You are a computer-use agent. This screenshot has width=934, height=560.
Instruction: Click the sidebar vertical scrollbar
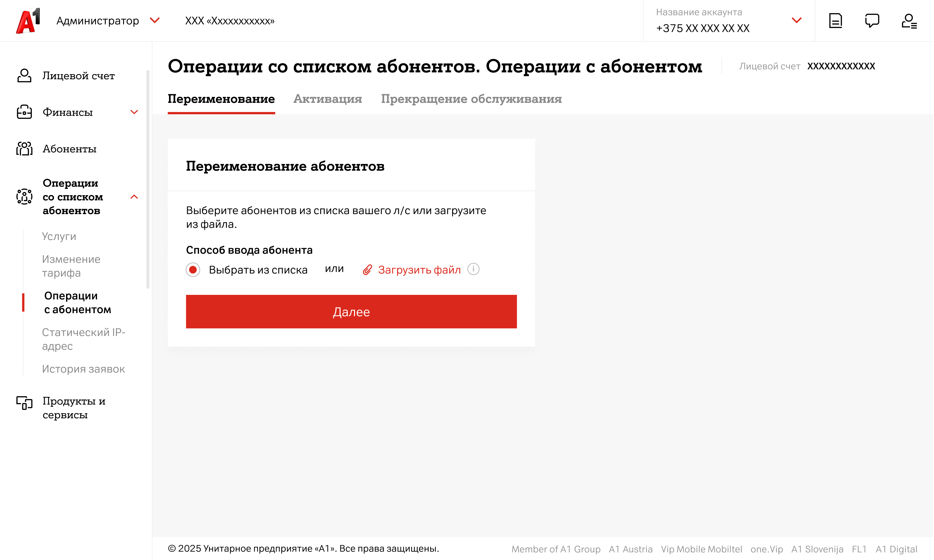(x=148, y=179)
